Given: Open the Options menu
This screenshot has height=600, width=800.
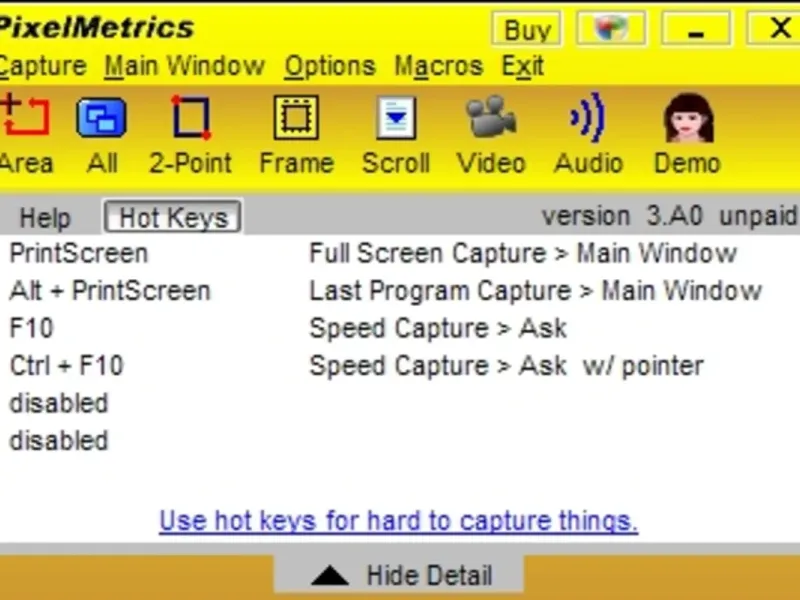Looking at the screenshot, I should pos(330,66).
